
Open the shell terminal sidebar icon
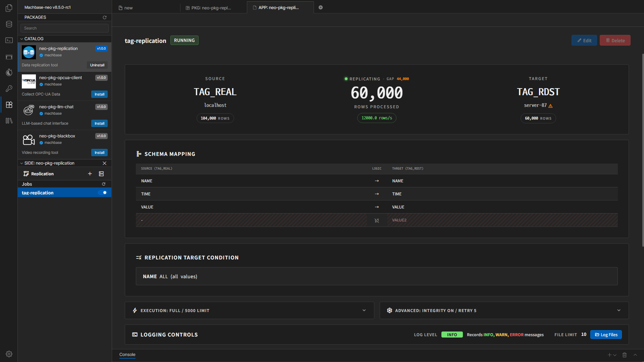(x=9, y=40)
